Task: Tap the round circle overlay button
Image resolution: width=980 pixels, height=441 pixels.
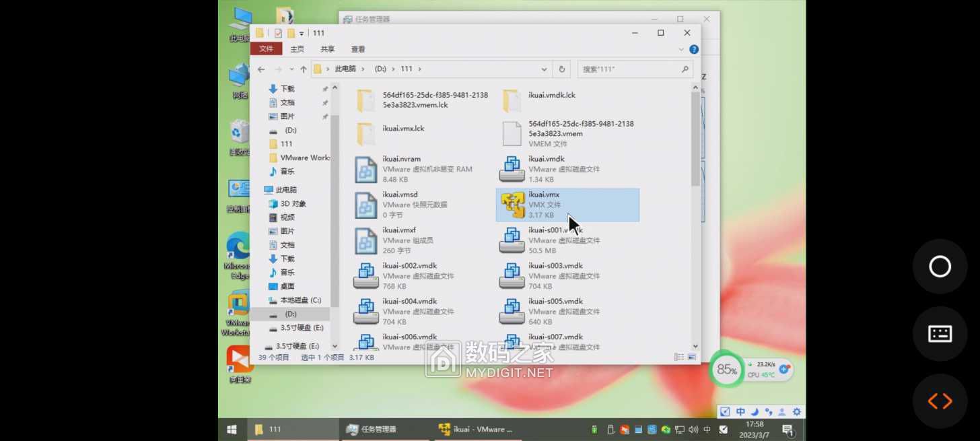Action: tap(940, 267)
